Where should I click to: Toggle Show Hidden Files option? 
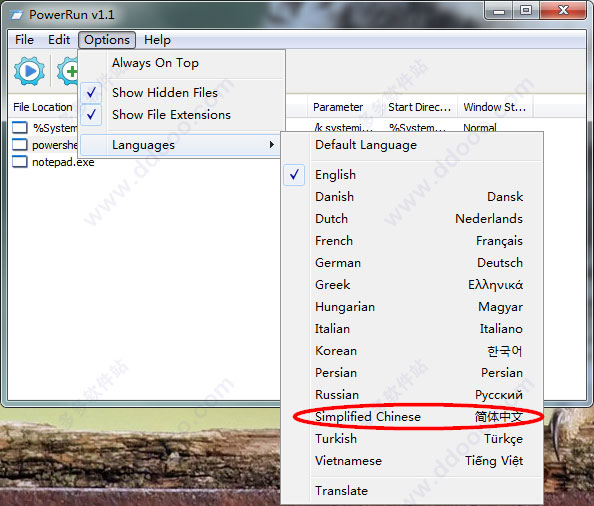tap(181, 93)
